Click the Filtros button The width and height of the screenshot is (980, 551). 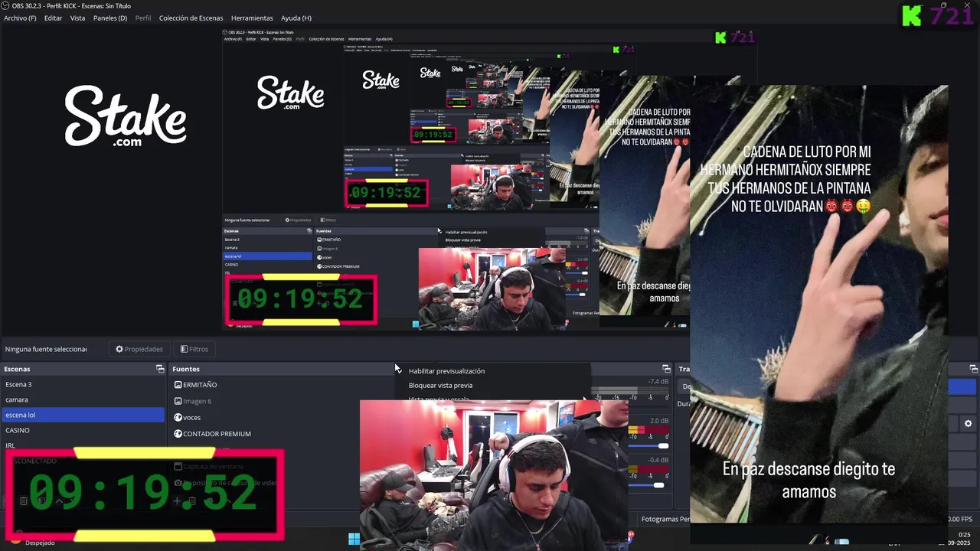point(194,349)
